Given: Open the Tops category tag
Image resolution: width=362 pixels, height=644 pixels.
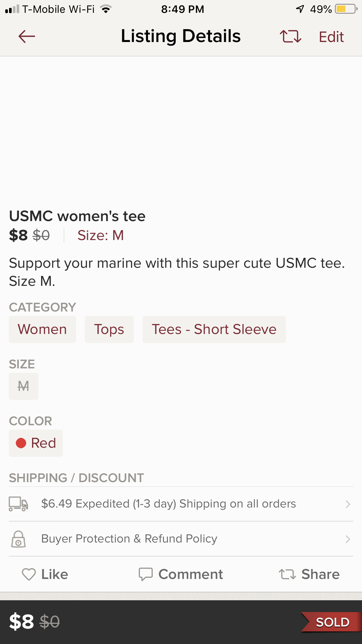Looking at the screenshot, I should (109, 329).
